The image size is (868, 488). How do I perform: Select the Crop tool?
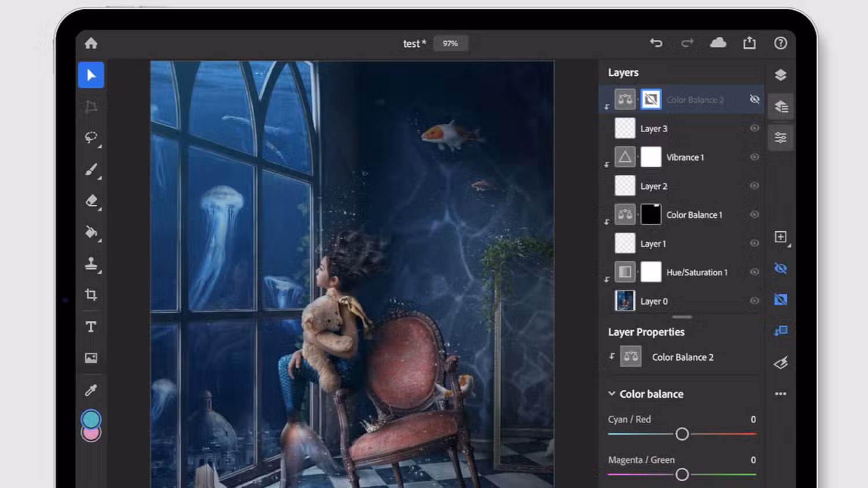(91, 295)
